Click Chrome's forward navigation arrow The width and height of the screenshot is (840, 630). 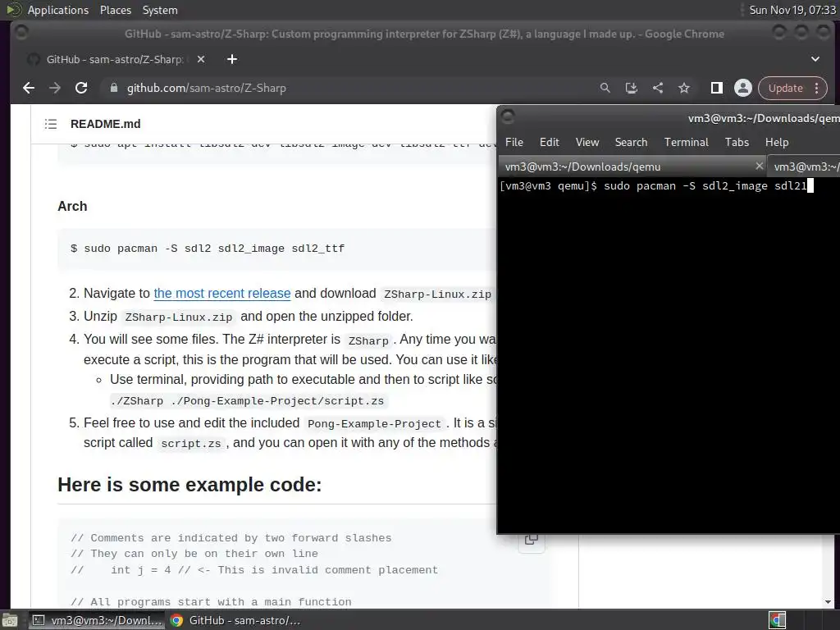click(x=55, y=88)
